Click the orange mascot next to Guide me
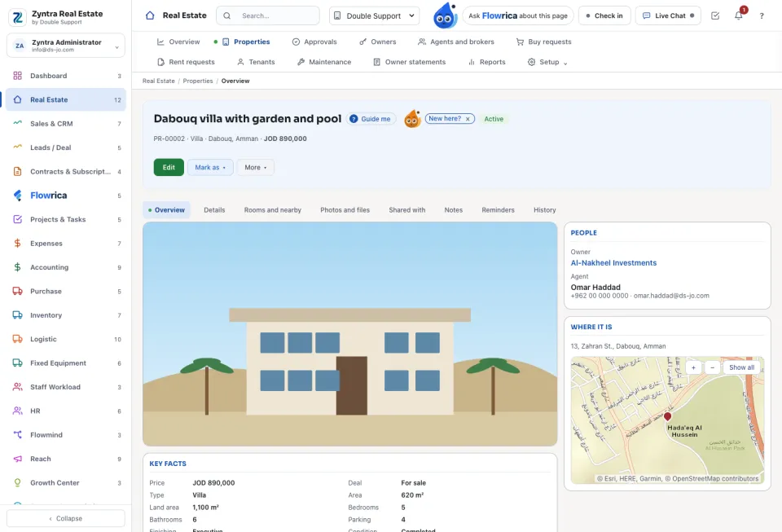Image resolution: width=782 pixels, height=532 pixels. (412, 119)
